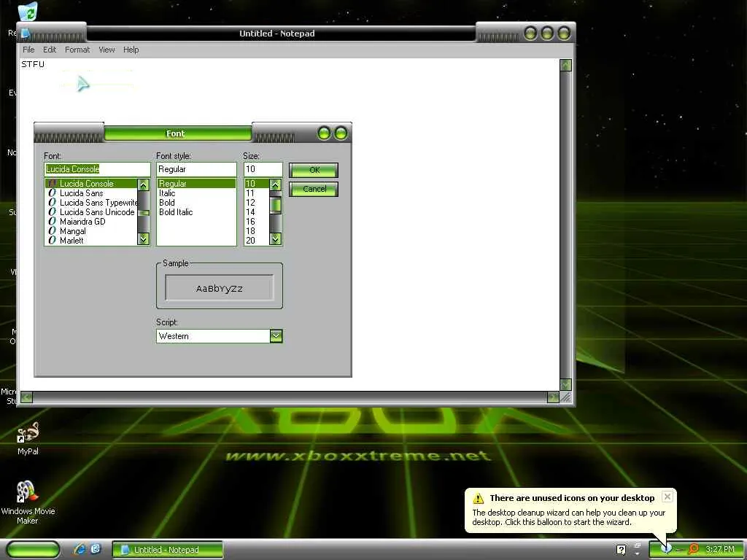Close the desktop cleanup balloon
747x560 pixels.
[667, 497]
